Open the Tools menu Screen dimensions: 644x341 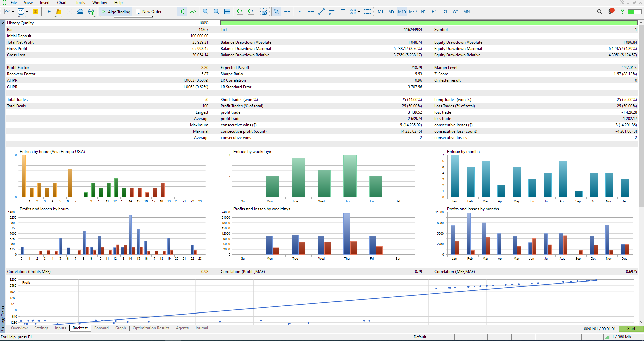[80, 3]
